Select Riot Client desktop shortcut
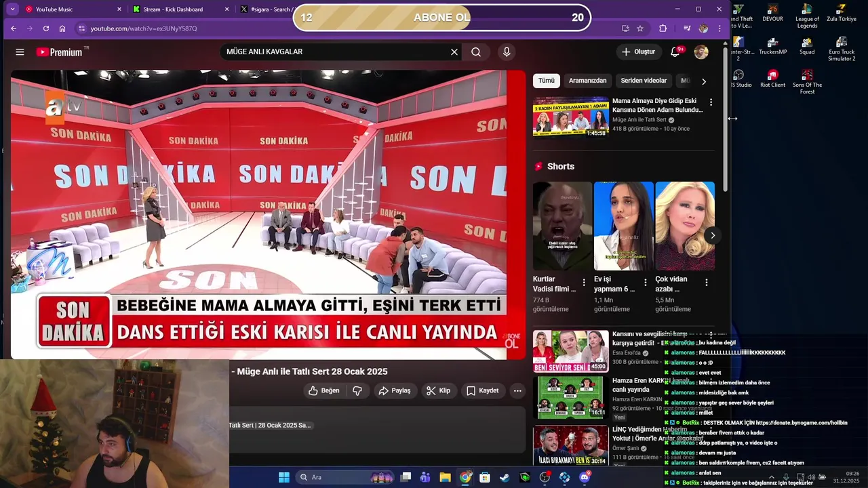Viewport: 868px width, 488px height. (x=772, y=79)
